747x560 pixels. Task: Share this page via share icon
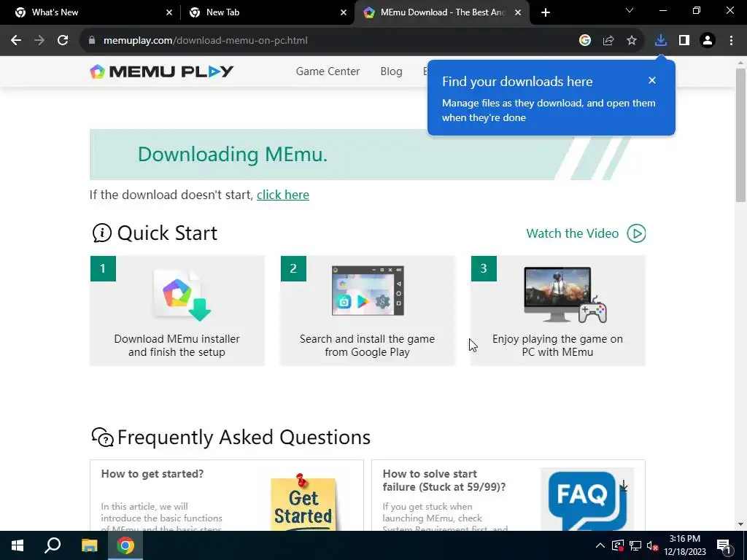pos(608,41)
